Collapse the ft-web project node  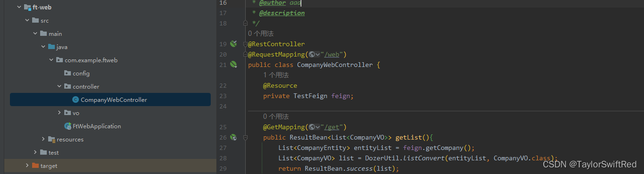(19, 7)
